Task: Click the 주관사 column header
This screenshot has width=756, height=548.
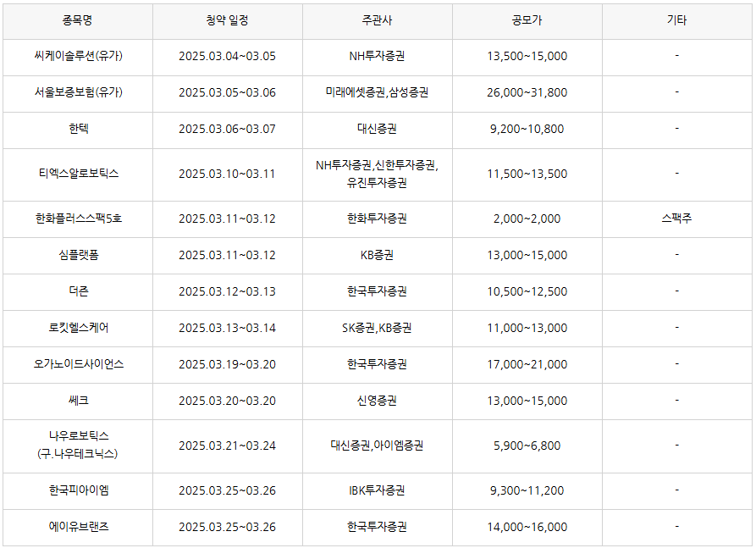Action: pyautogui.click(x=377, y=20)
